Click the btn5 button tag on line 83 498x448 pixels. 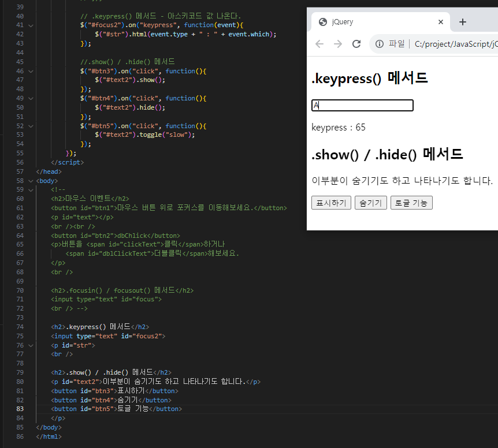(117, 409)
